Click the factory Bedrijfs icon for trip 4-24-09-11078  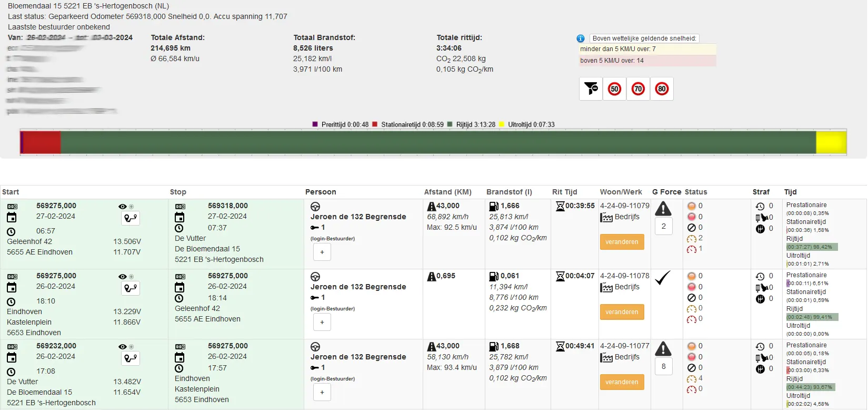tap(606, 287)
